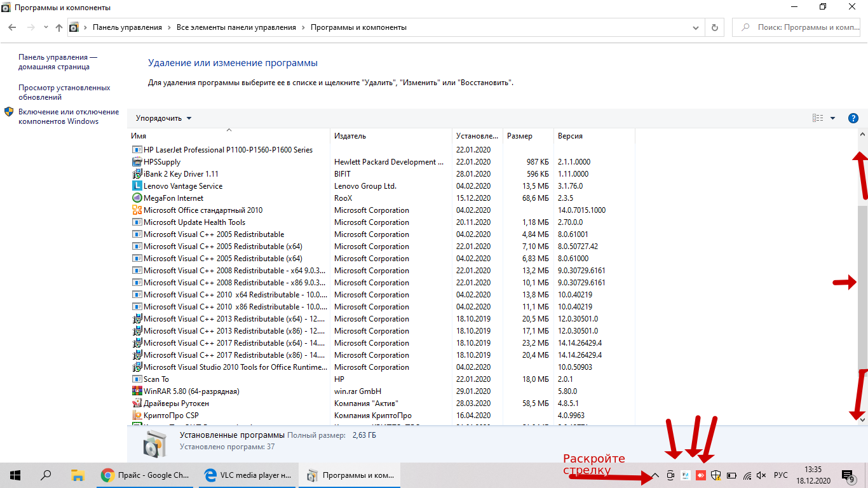Open the view options dropdown arrow

tap(832, 118)
